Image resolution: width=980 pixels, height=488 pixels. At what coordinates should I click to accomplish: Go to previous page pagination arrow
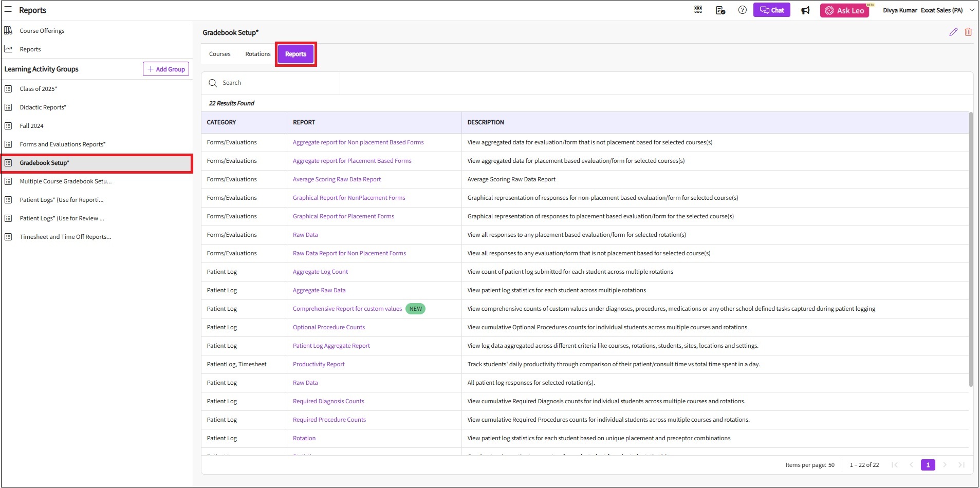(x=911, y=465)
